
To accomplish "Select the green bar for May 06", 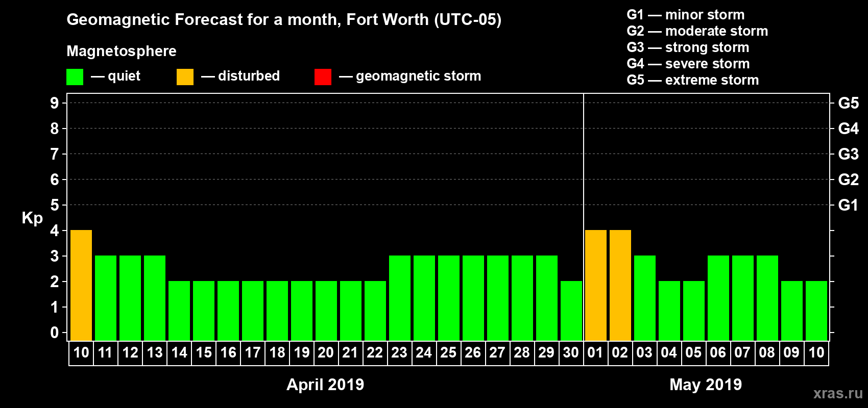I will 718,298.
